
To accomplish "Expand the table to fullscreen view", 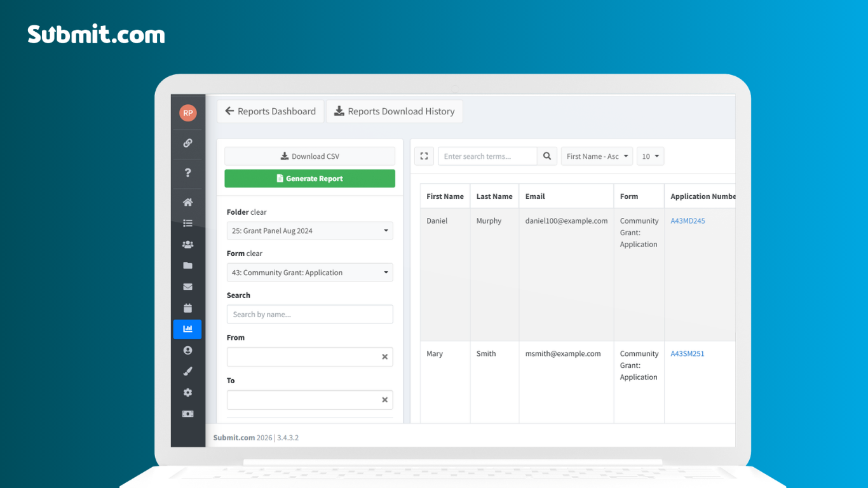I will (424, 156).
